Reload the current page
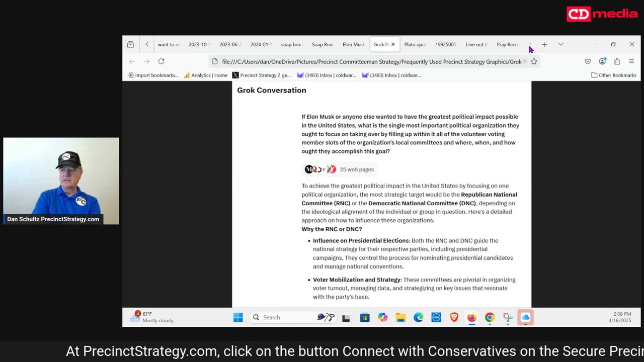 point(161,61)
